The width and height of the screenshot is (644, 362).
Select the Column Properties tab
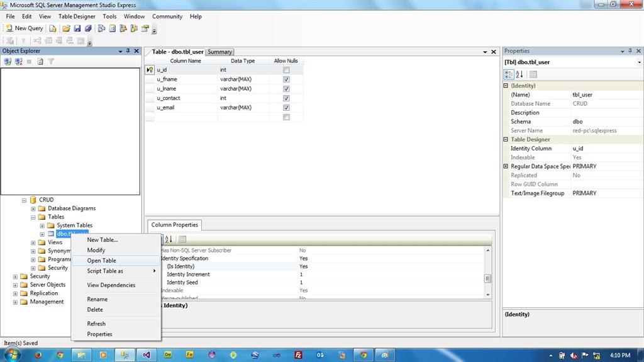click(x=175, y=225)
